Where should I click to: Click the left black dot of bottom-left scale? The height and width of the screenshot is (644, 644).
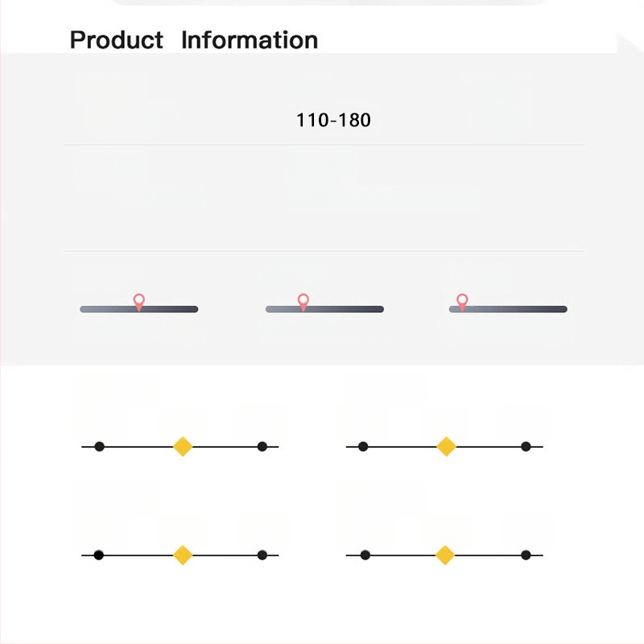click(98, 555)
